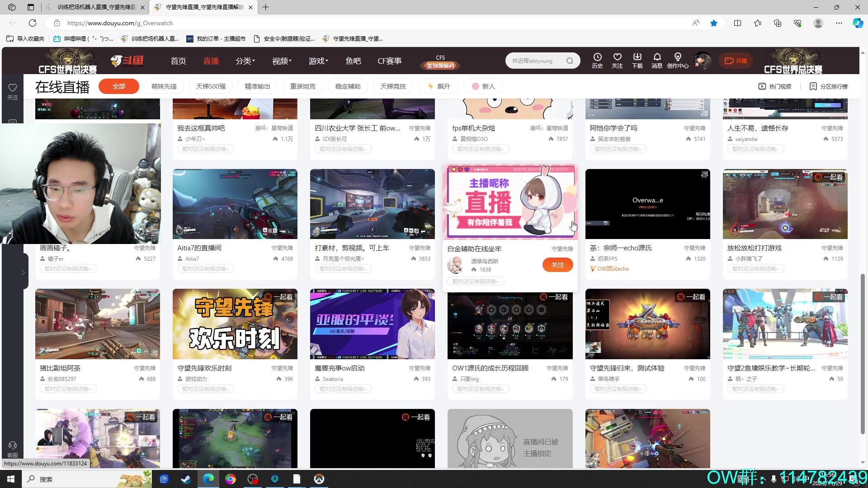Open the 热门视频 link

click(775, 86)
